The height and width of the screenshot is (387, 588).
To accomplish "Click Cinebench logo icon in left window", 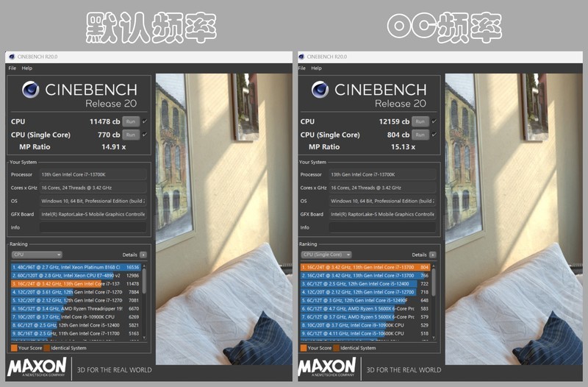I will click(x=31, y=90).
